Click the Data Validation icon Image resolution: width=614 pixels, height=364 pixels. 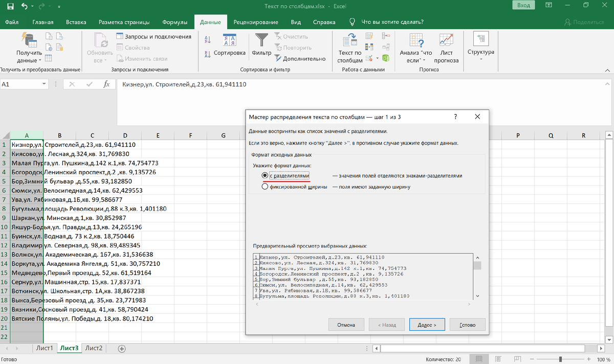click(368, 59)
